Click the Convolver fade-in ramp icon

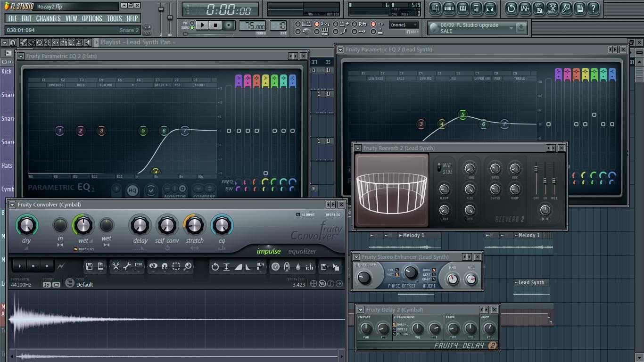click(x=238, y=267)
